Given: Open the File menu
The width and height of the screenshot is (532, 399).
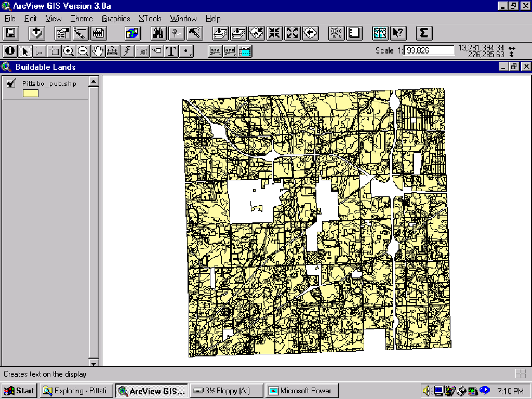Looking at the screenshot, I should 10,18.
